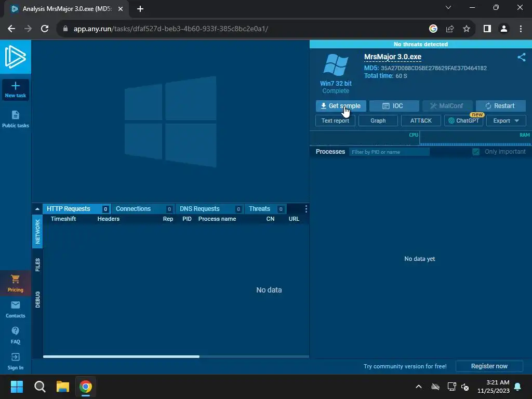Click the Timeshift column header
The width and height of the screenshot is (532, 399).
click(x=63, y=219)
